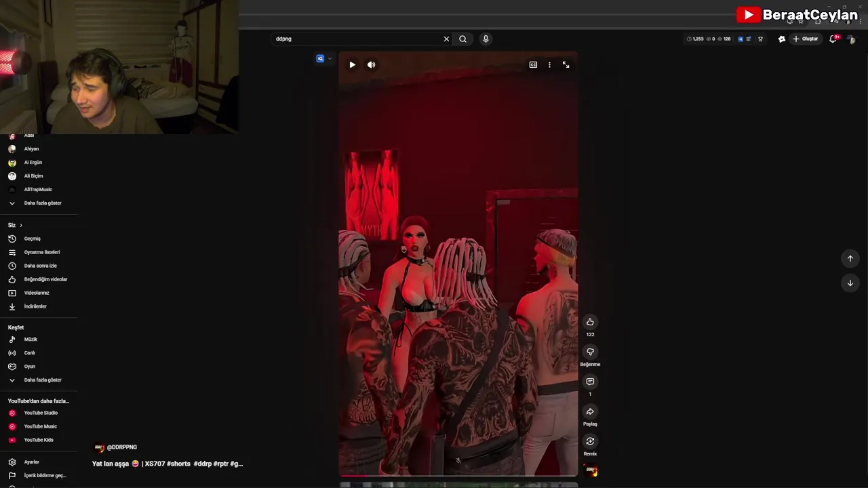Open the sound source thumbnail

(591, 470)
